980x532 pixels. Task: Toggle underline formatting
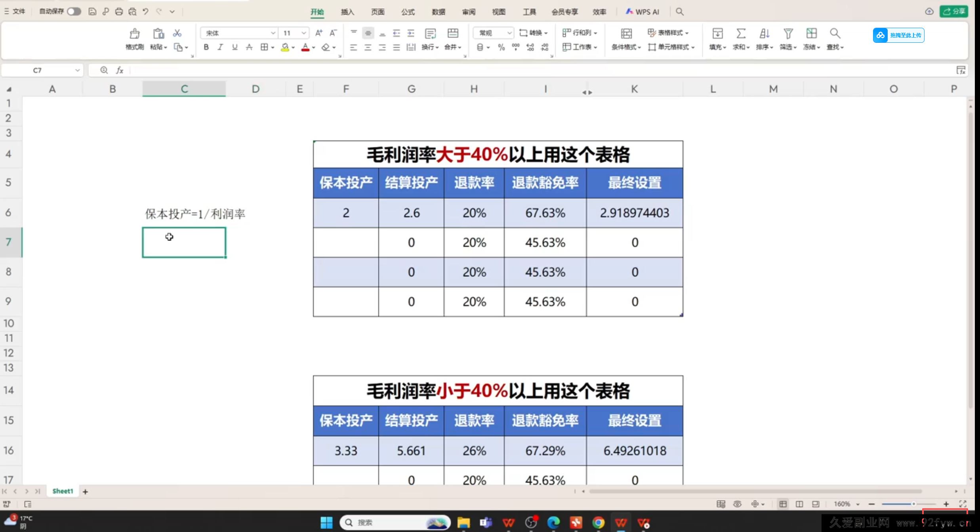(x=234, y=47)
